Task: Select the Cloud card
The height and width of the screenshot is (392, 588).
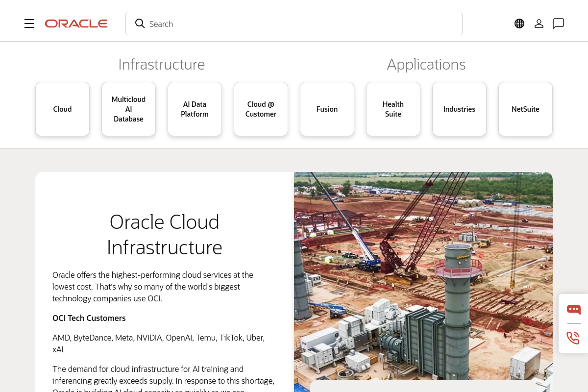Action: pos(62,109)
